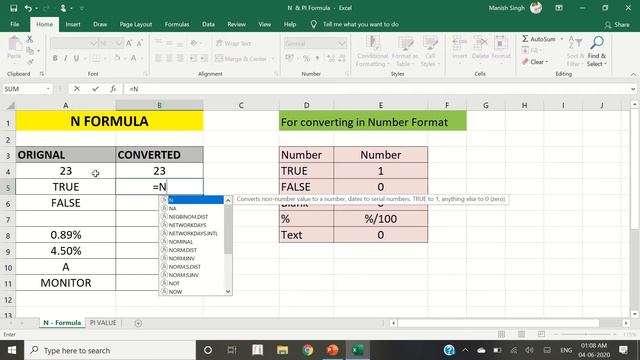Click the Underline formatting icon
640x360 pixels.
[76, 58]
